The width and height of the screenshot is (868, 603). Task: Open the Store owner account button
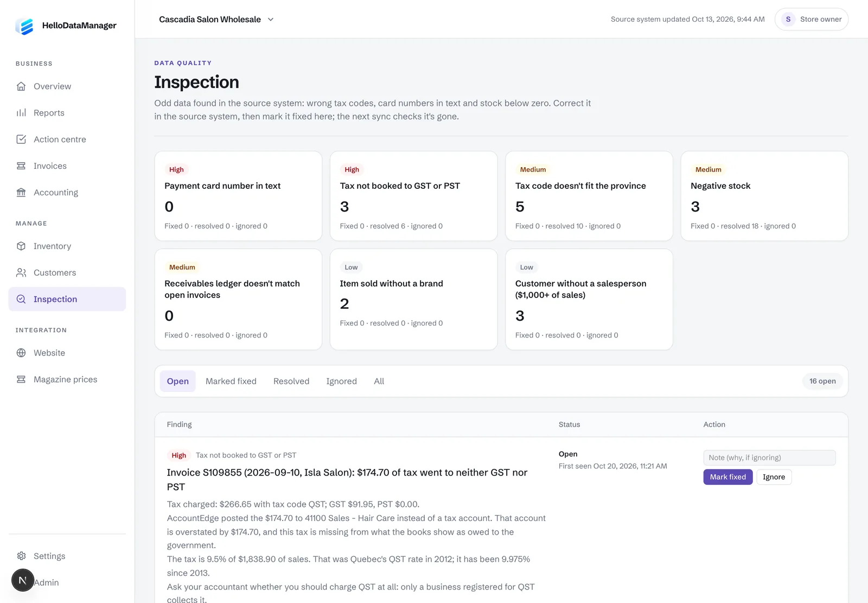click(x=812, y=19)
